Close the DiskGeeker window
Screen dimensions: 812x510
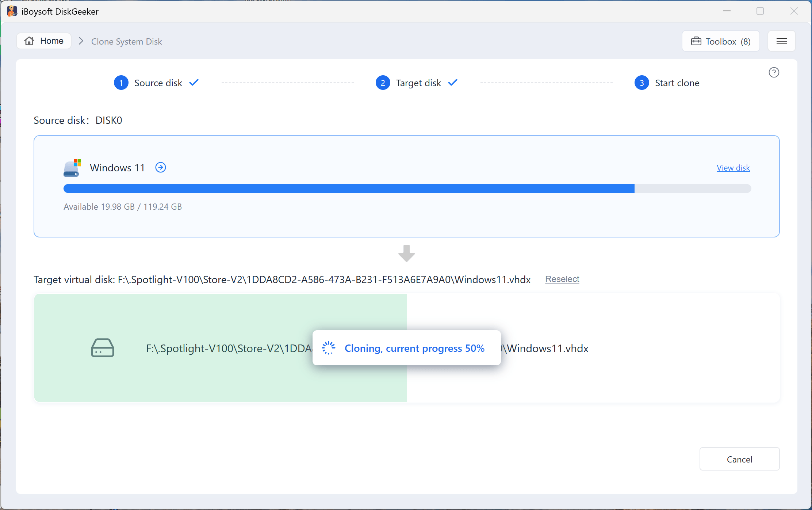[x=794, y=11]
